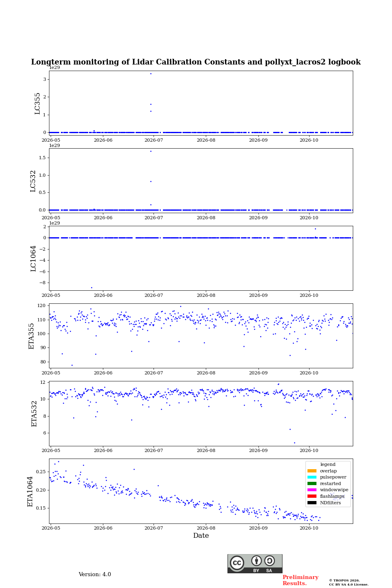Click the black NDfilters legend swatch
The height and width of the screenshot is (588, 392).
[312, 503]
